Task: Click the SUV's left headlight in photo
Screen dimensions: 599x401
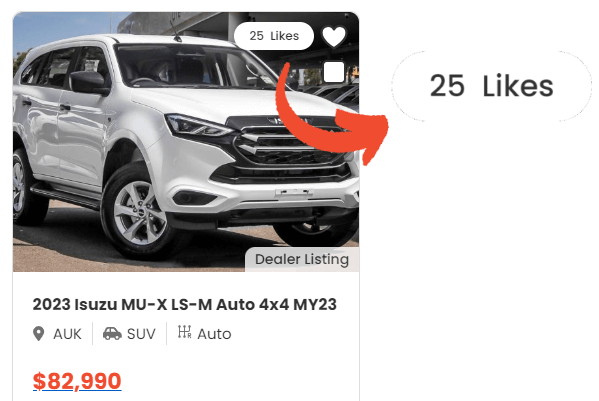Action: click(x=199, y=126)
